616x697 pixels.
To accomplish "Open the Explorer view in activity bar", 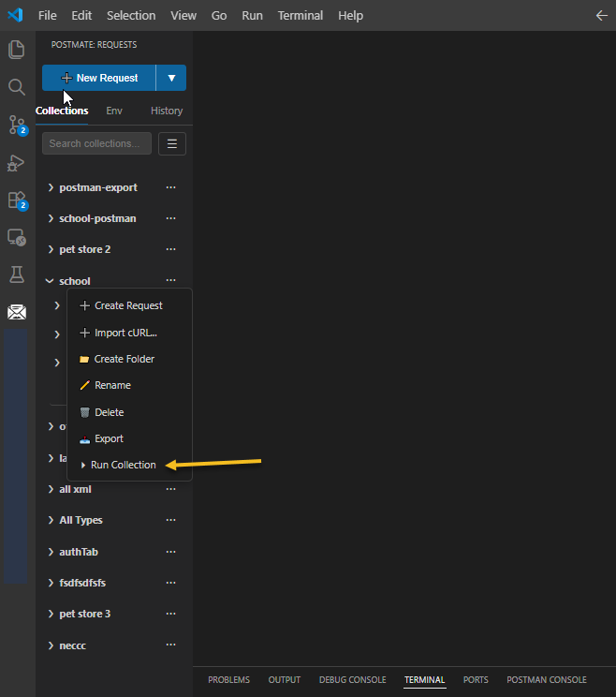I will [17, 49].
